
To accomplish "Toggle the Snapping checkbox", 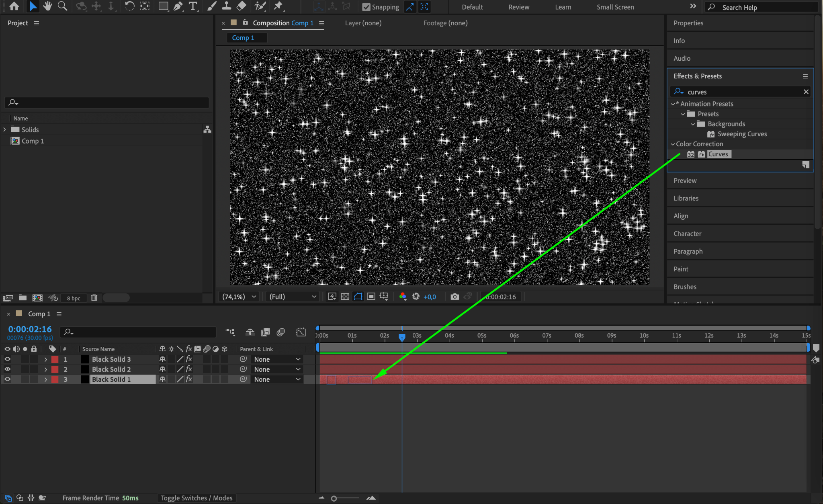I will click(x=366, y=7).
